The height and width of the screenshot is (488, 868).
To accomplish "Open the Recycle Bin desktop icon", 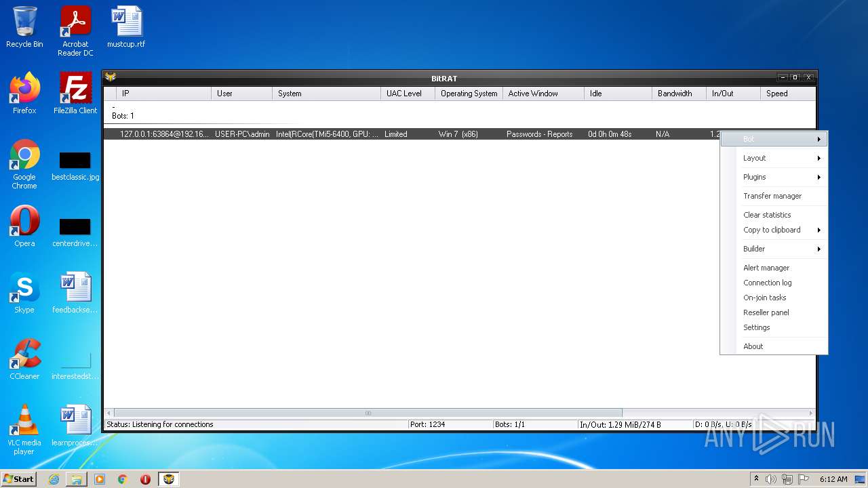I will (x=24, y=27).
